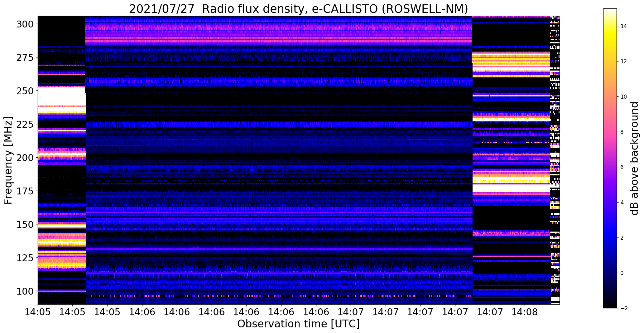Click the vertical colorbar gradient strip
The image size is (644, 333).
(610, 158)
